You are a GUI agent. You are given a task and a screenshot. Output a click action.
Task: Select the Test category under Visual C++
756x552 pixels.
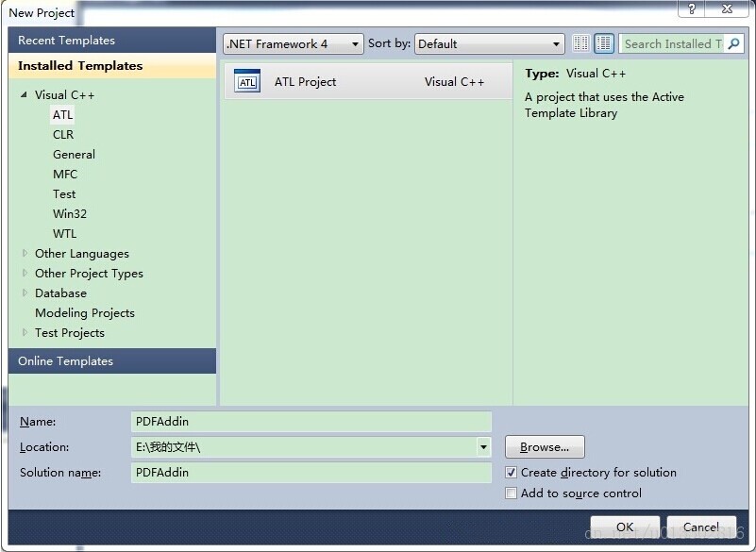pos(64,193)
